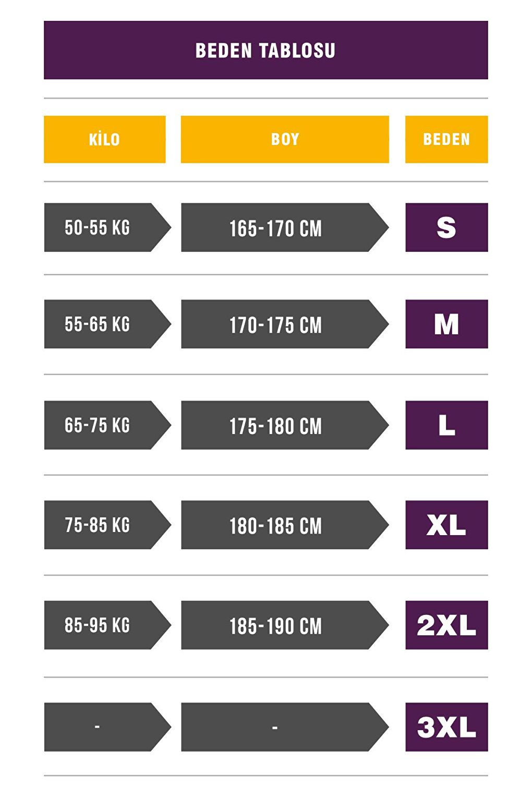Click the 180-185 CM height label

point(276,525)
